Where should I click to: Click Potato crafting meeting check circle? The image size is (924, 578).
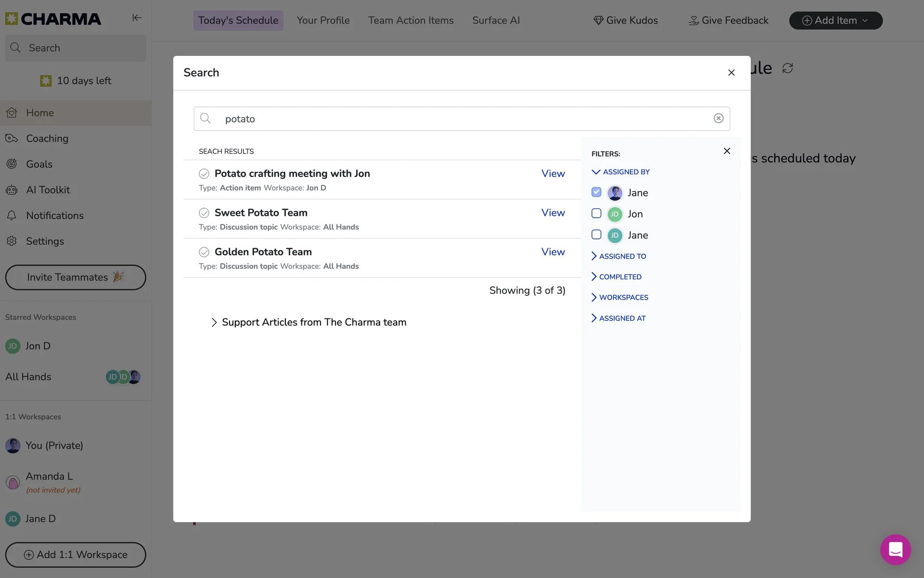tap(204, 173)
